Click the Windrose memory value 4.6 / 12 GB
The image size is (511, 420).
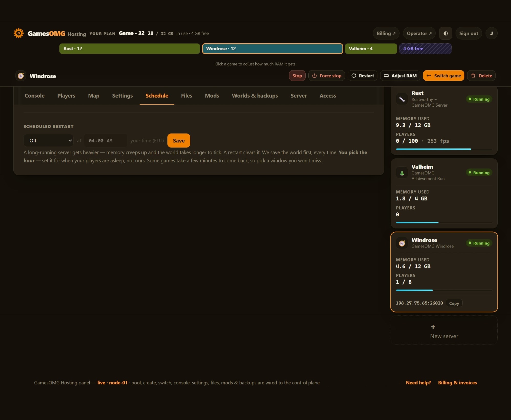[413, 267]
